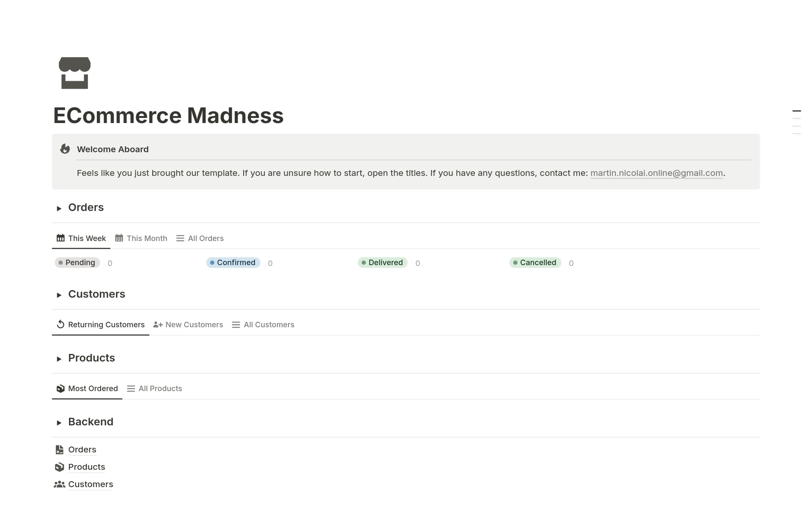Click the Cancelled status tag
The image size is (812, 507).
[535, 263]
